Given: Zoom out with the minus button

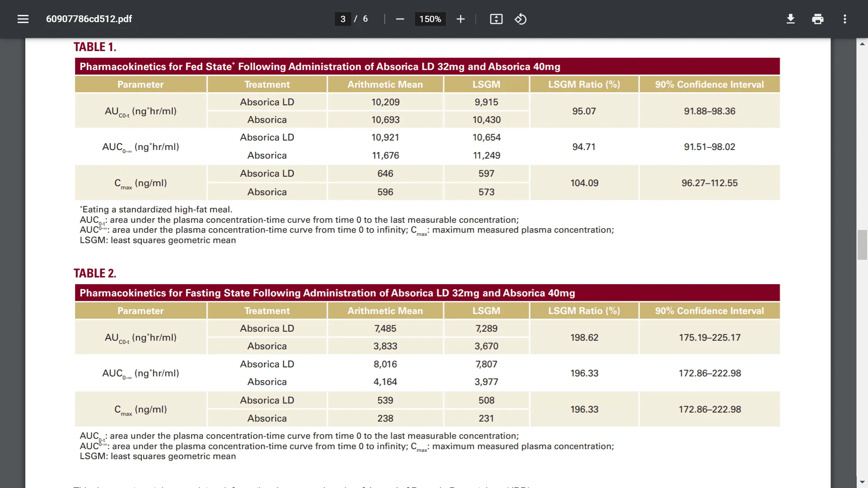Looking at the screenshot, I should pos(400,19).
